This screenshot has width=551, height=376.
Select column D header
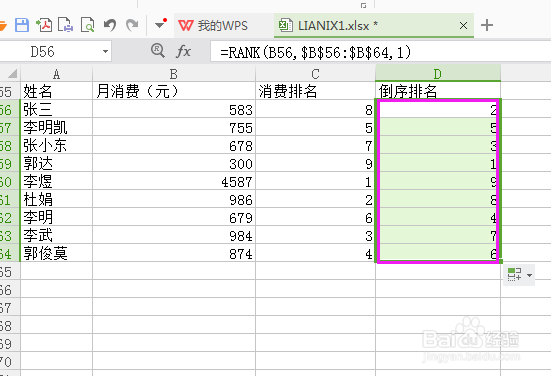438,73
